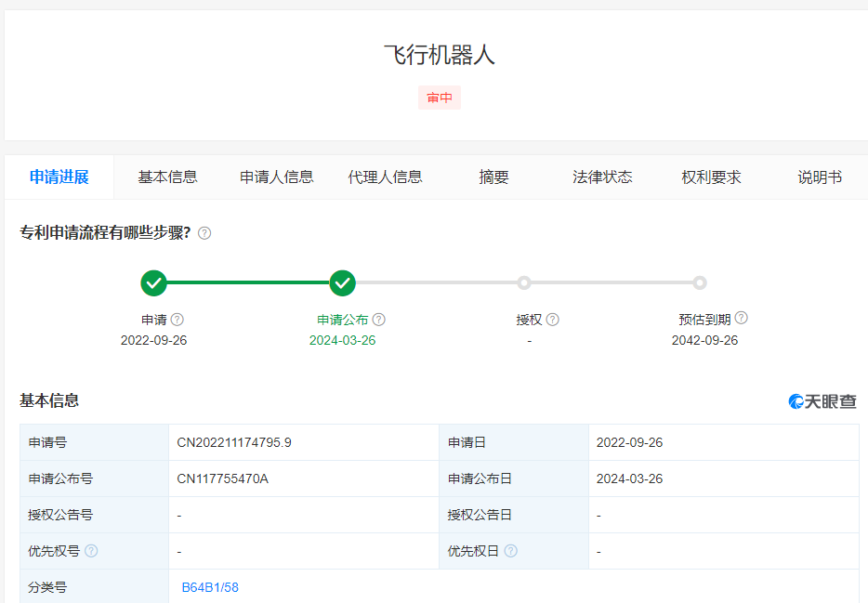Click 申请公布日 value 2024-03-26 in table

pos(629,479)
